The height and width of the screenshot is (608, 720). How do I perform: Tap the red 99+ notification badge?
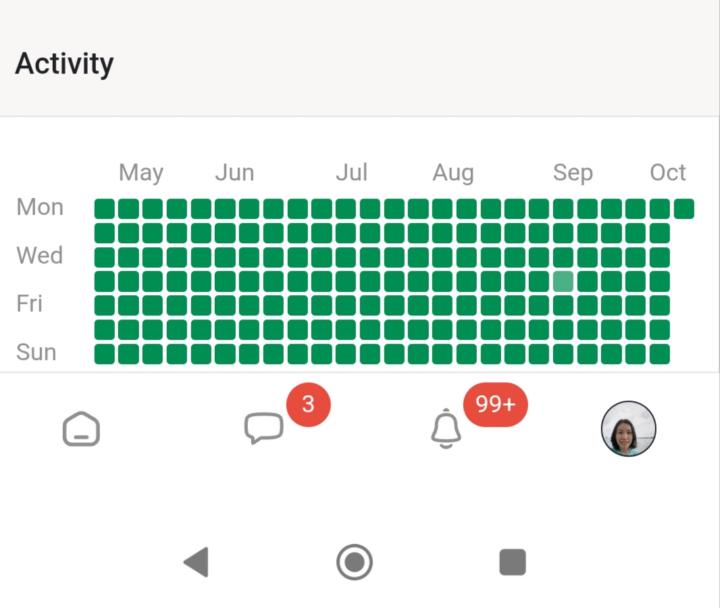(x=495, y=404)
